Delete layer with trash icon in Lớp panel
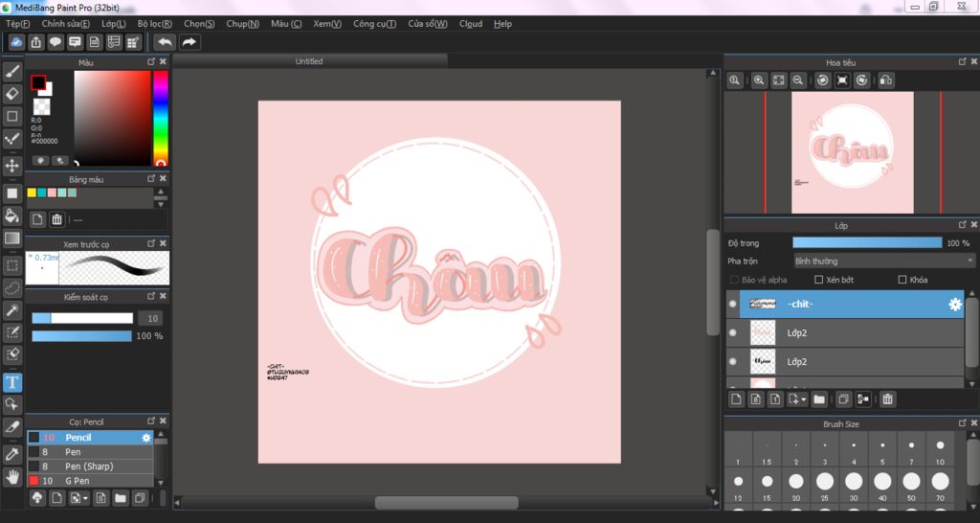980x523 pixels. click(887, 399)
